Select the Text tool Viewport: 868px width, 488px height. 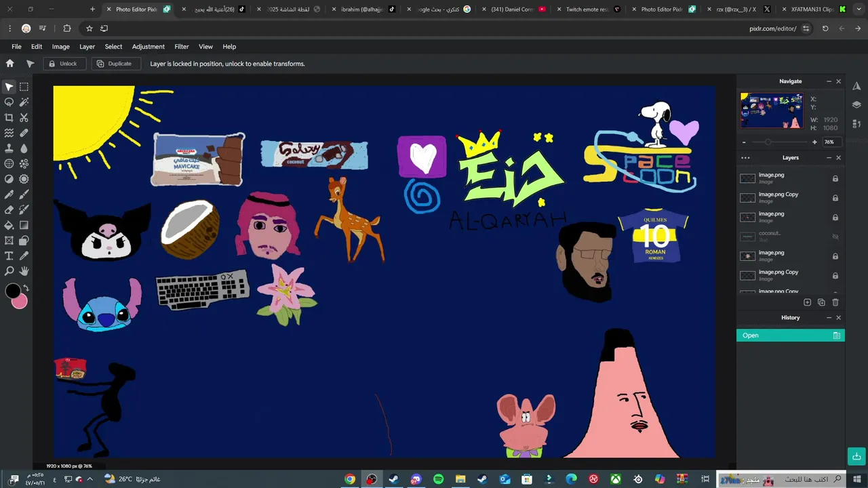click(x=9, y=256)
